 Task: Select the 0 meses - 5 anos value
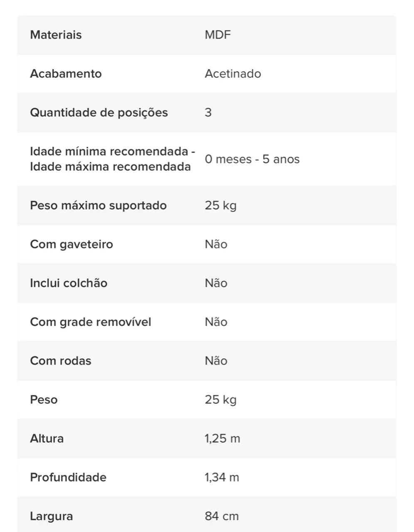[x=252, y=159]
